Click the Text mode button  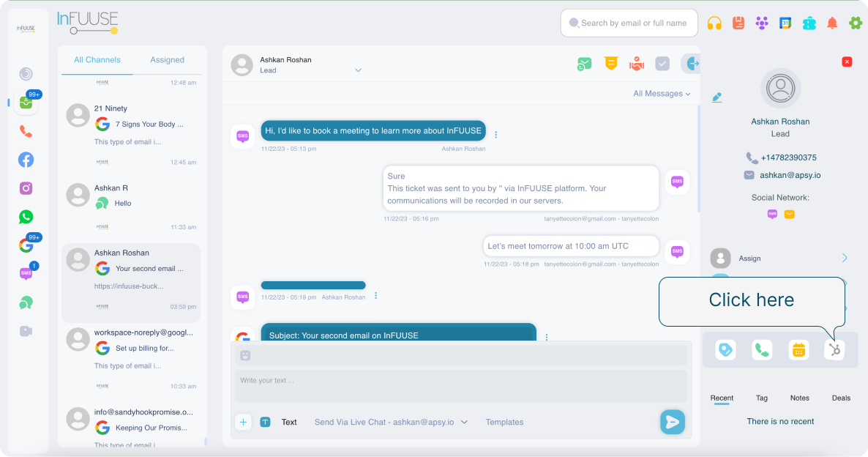[289, 422]
